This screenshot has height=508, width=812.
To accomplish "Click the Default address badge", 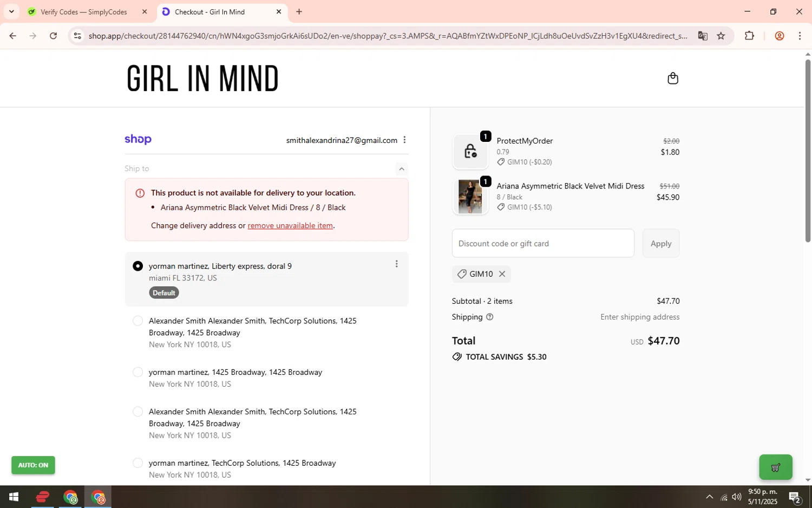I will point(164,292).
